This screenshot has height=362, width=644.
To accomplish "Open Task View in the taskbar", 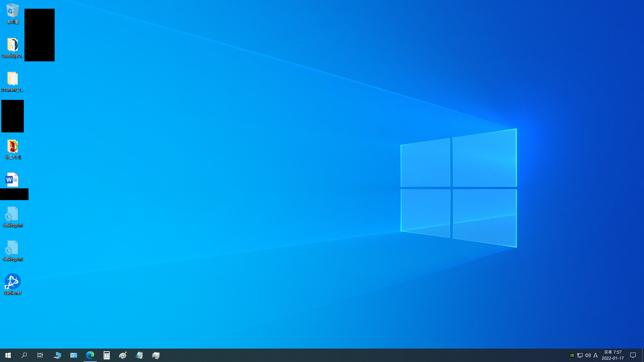I will [40, 355].
